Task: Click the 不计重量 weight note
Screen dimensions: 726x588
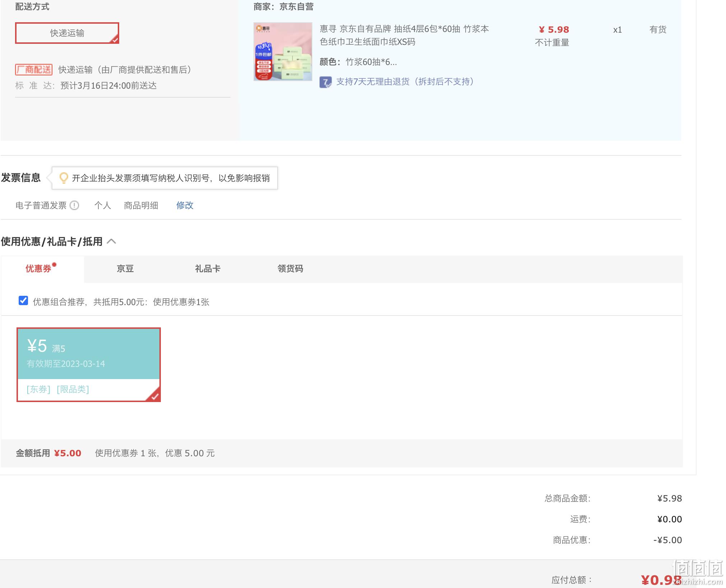Action: click(x=552, y=43)
